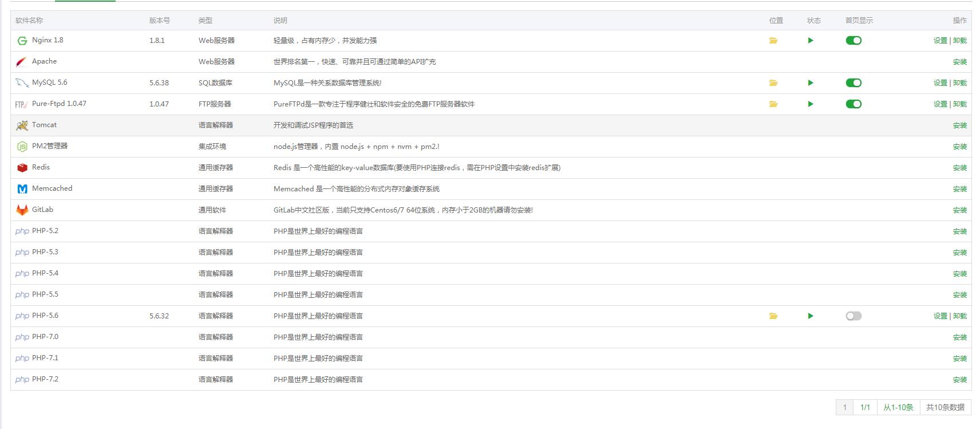Click the MySQL dolphin icon
Image resolution: width=980 pixels, height=429 pixels.
22,83
